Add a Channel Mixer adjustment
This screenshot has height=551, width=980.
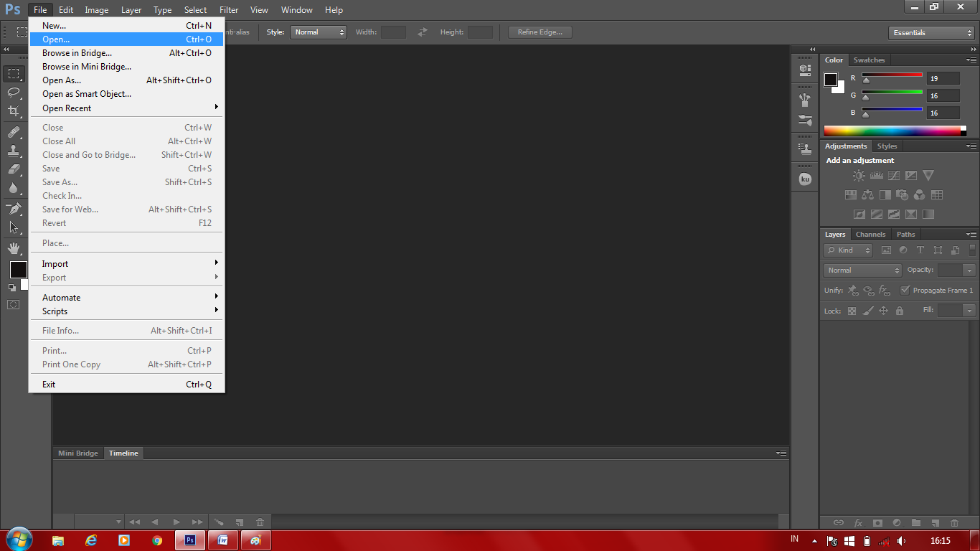coord(920,194)
